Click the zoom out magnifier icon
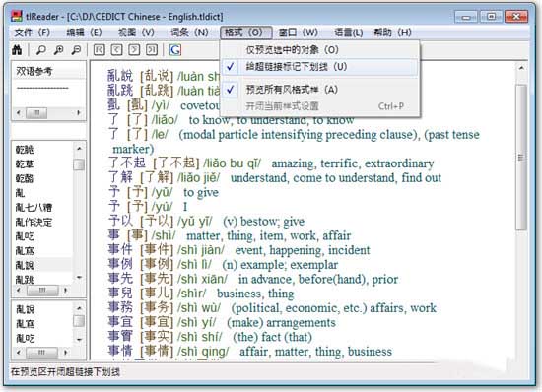The height and width of the screenshot is (392, 542). (76, 50)
